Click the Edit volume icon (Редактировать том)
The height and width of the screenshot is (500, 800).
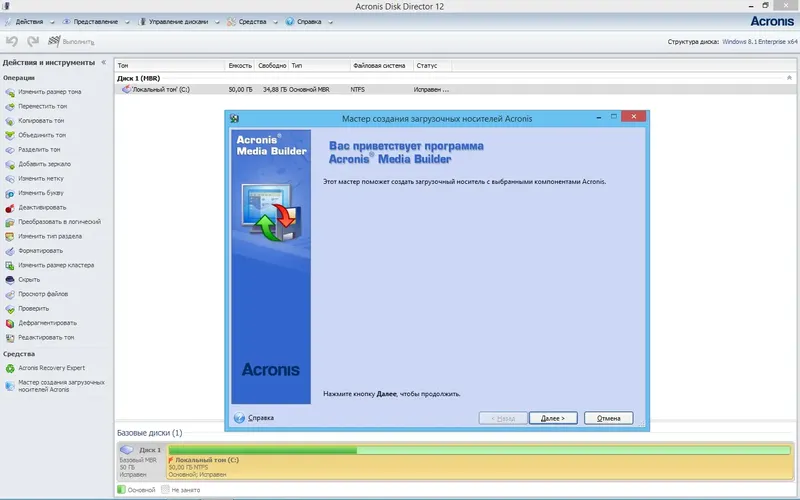pos(10,338)
